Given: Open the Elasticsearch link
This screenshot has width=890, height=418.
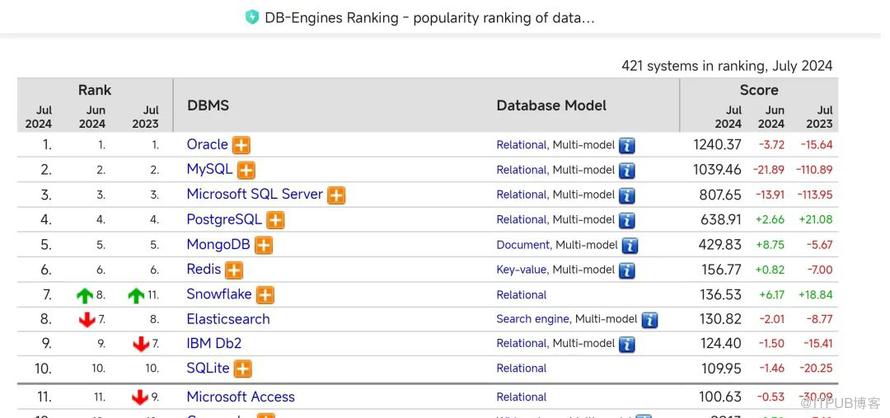Looking at the screenshot, I should pyautogui.click(x=228, y=319).
